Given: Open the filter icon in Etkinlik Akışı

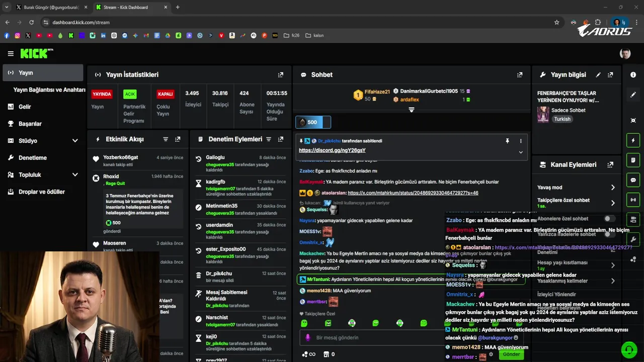Looking at the screenshot, I should click(x=166, y=139).
